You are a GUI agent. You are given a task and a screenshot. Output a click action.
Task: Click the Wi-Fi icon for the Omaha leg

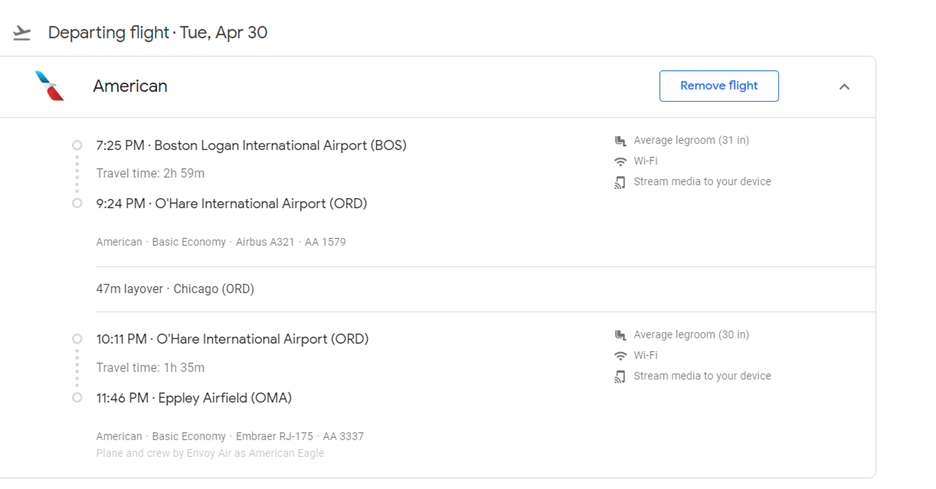(620, 356)
